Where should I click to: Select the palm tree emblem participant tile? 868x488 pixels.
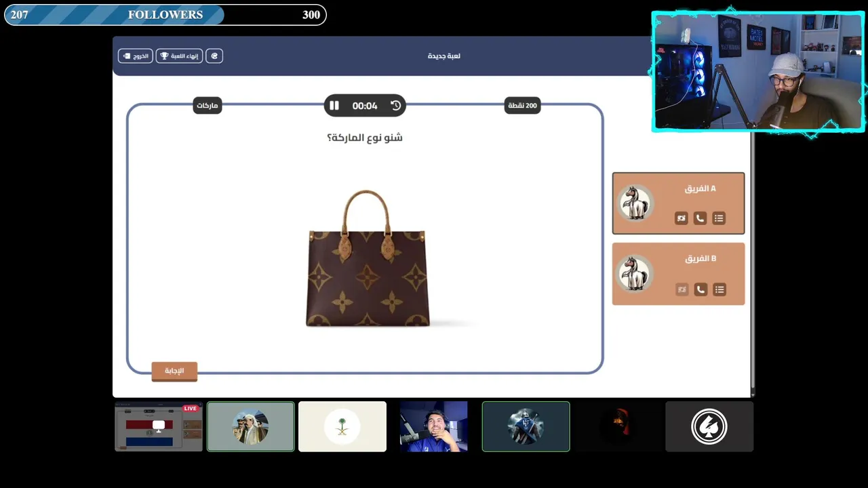pyautogui.click(x=342, y=426)
